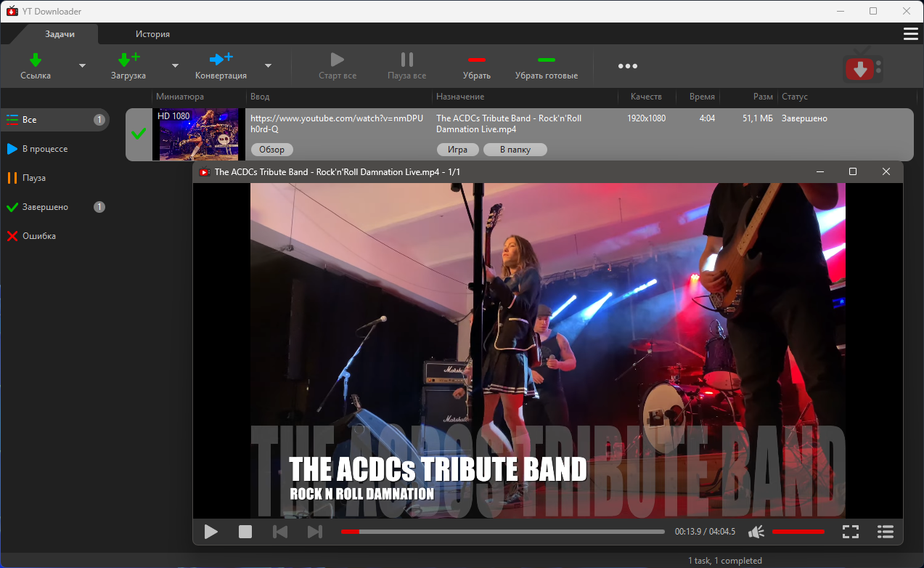Click the Миниатюра column header
The image size is (924, 568).
point(180,97)
